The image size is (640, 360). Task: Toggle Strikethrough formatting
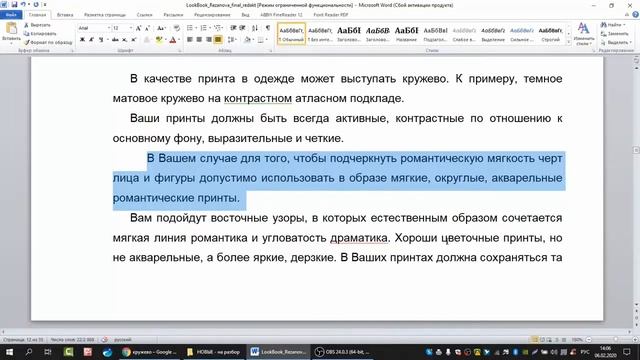point(115,40)
